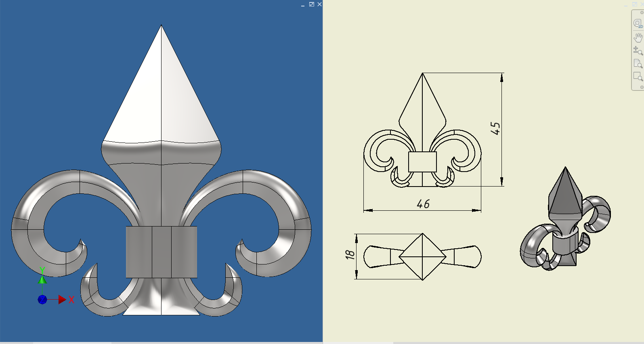This screenshot has height=344, width=644.
Task: Click the Zoom All page icon
Action: pos(638,63)
